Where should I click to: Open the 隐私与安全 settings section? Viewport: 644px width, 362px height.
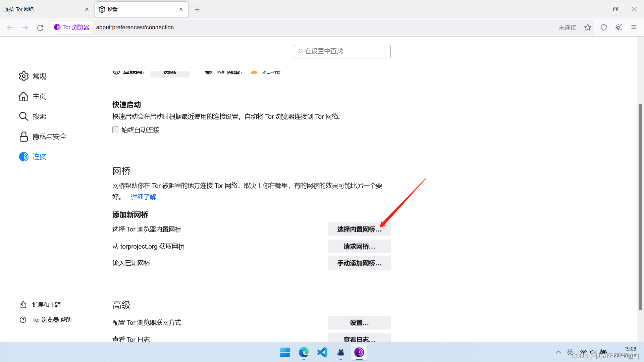click(49, 137)
